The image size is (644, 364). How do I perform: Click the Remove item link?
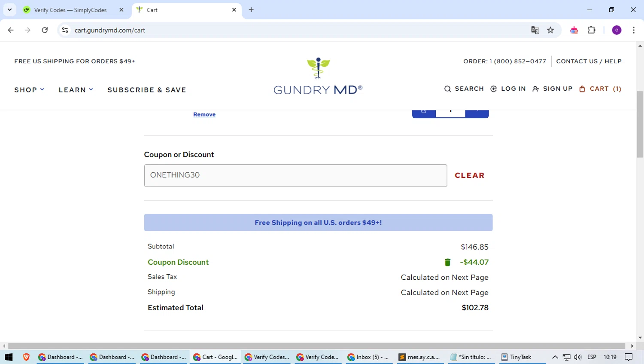pos(204,114)
